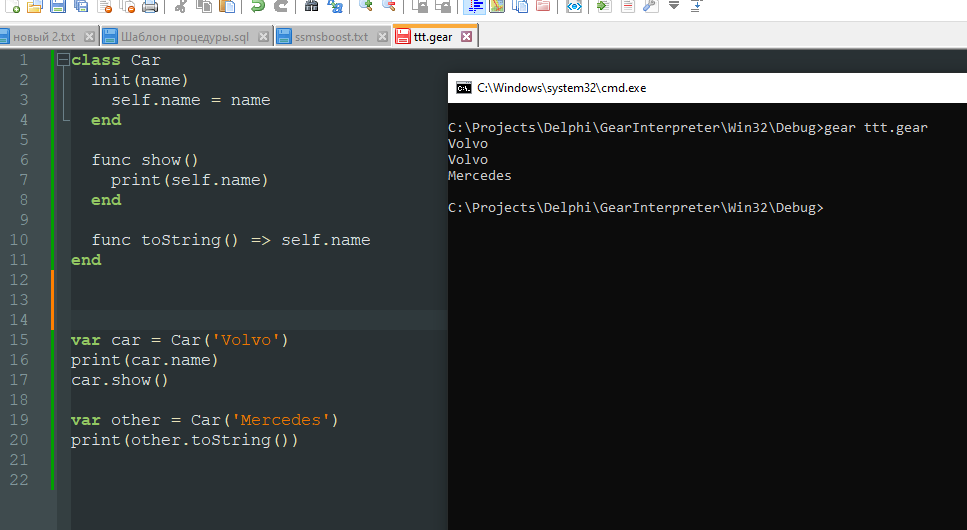
Task: Place cursor on 'init(name)' line
Action: tap(140, 80)
